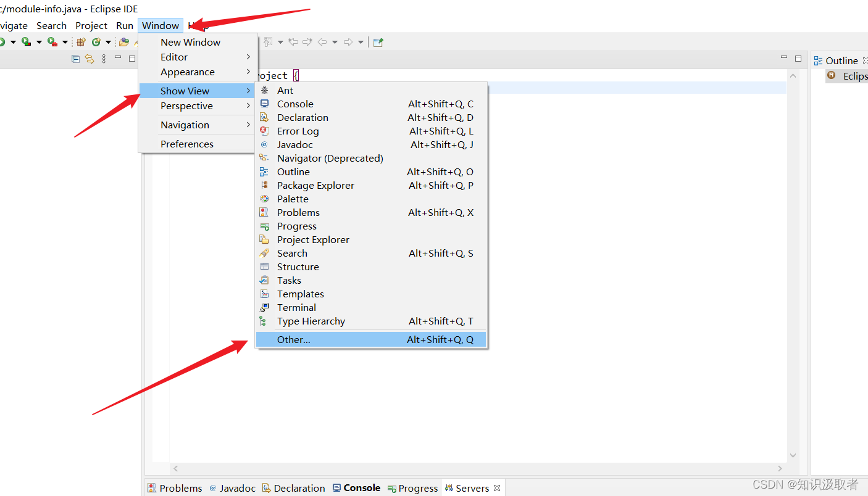This screenshot has width=868, height=496.
Task: Choose Search in Show View submenu
Action: (371, 253)
